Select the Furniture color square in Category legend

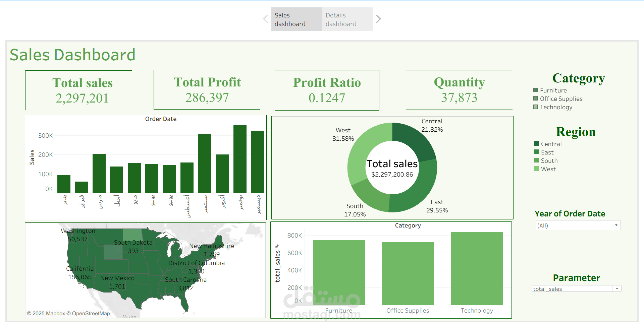(x=536, y=90)
